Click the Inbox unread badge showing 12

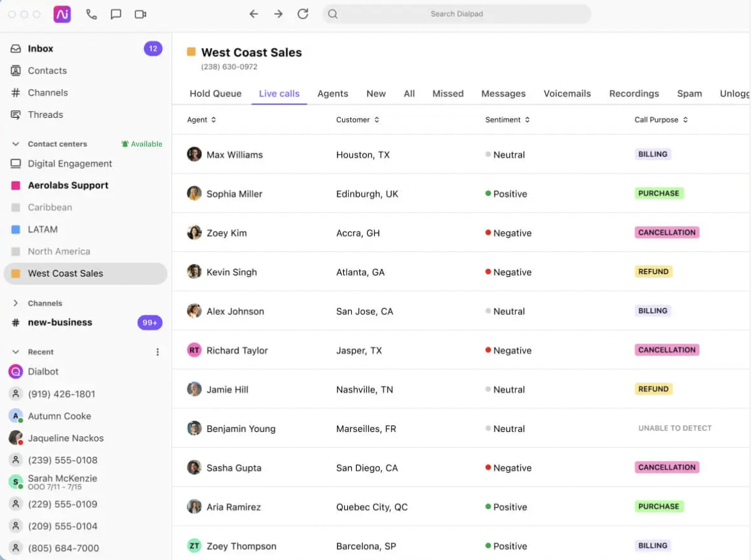click(x=153, y=49)
